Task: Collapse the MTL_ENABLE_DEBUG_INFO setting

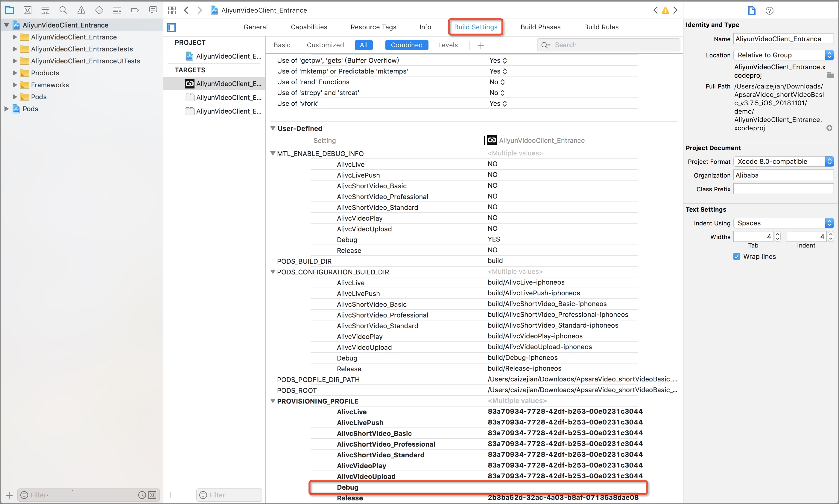Action: tap(273, 154)
